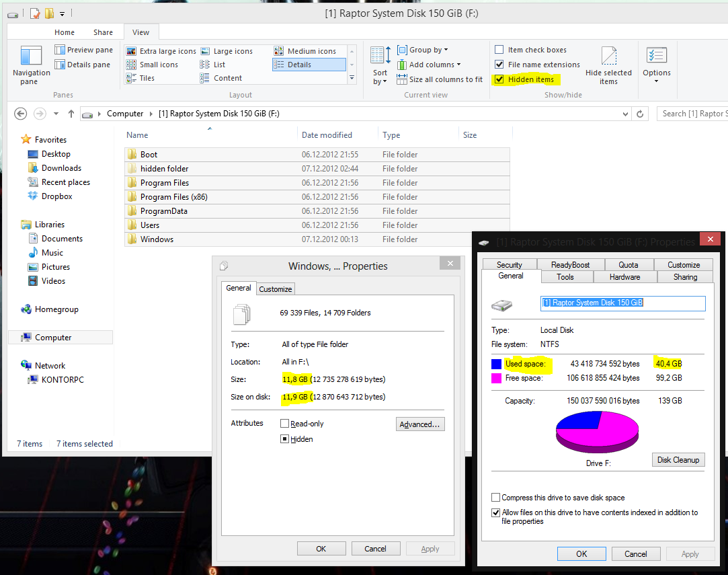Toggle Hidden items checkbox
Screen dimensions: 728x575
[x=499, y=79]
